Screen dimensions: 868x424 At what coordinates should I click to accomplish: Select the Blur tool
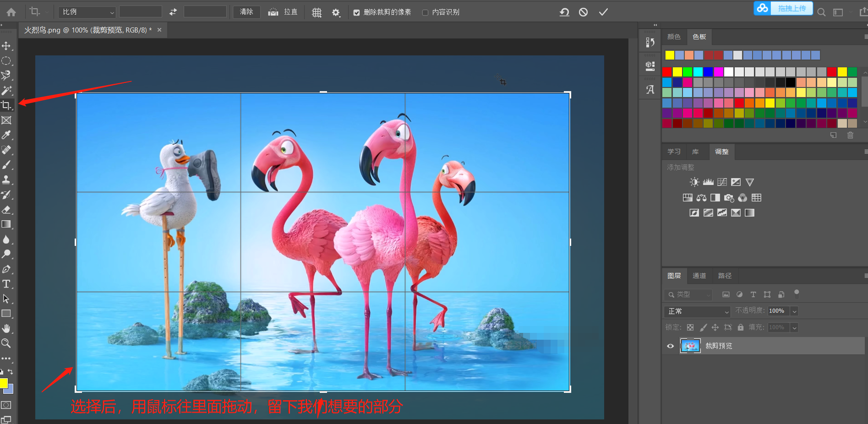click(6, 239)
